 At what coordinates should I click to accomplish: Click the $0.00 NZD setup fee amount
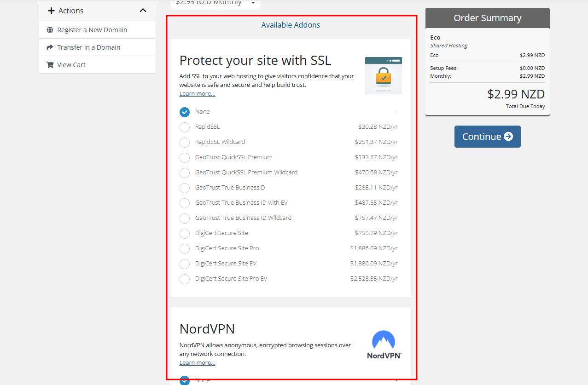click(532, 68)
